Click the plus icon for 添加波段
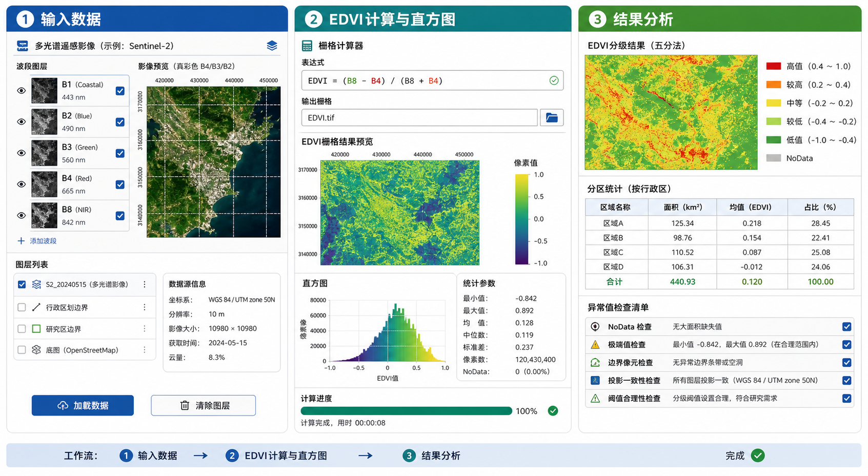 coord(21,241)
